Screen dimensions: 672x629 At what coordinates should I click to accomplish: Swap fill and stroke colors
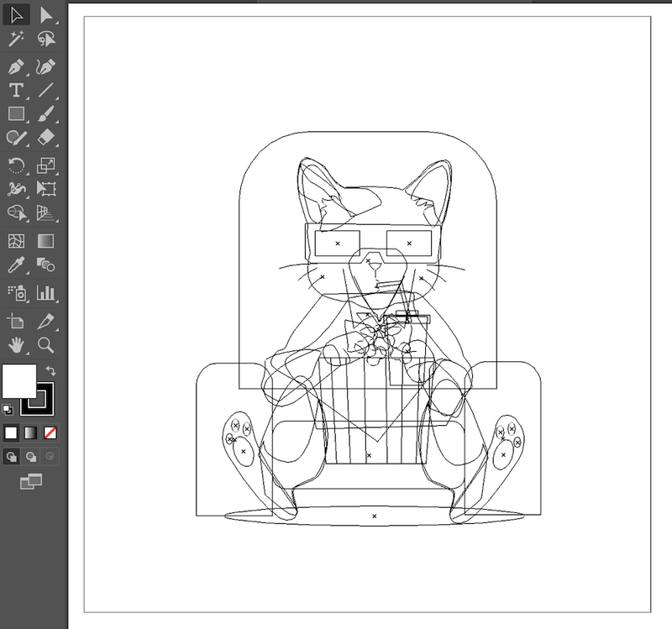coord(50,370)
